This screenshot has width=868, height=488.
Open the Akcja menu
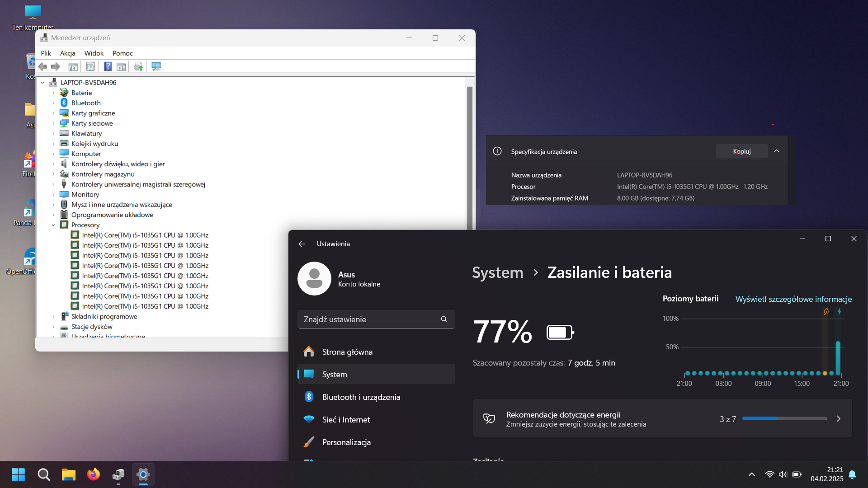[67, 53]
